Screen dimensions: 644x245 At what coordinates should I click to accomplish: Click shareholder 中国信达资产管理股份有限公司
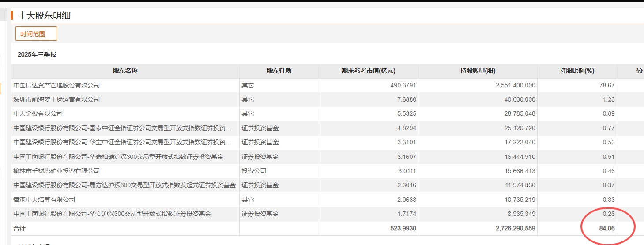[56, 85]
